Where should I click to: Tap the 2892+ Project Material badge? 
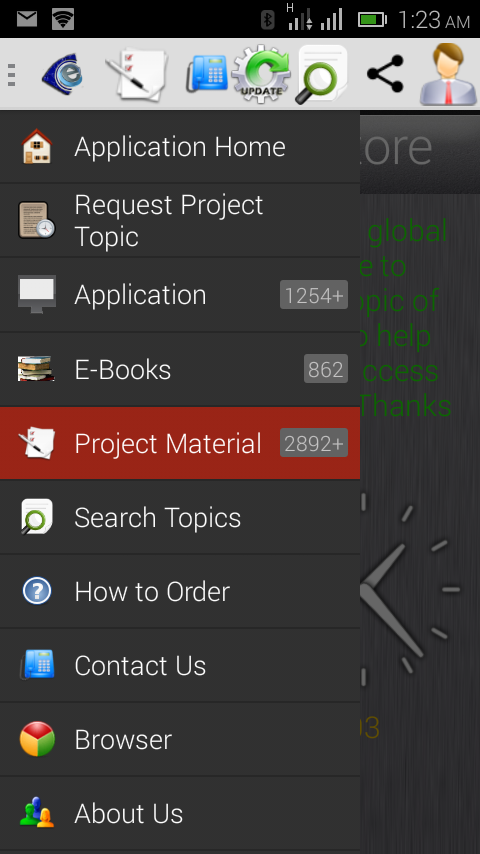pos(314,443)
